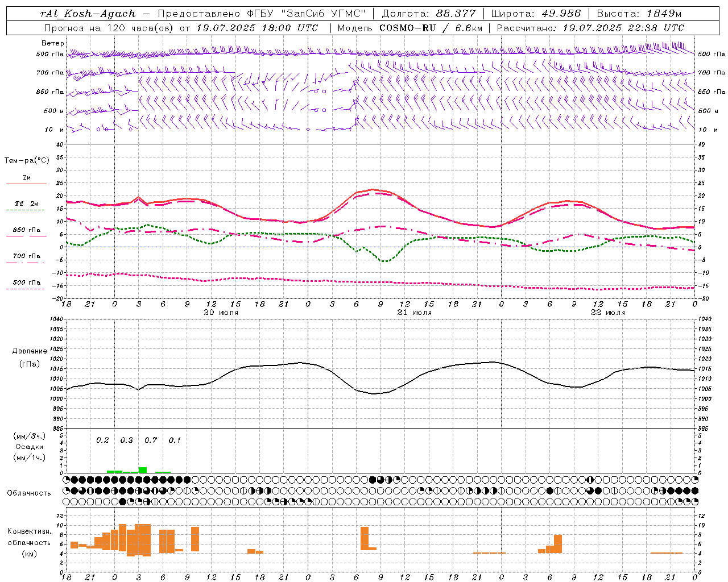Screen dimensions: 728x582
Task: Click the right-side 500 м wind label
Action: coord(708,111)
